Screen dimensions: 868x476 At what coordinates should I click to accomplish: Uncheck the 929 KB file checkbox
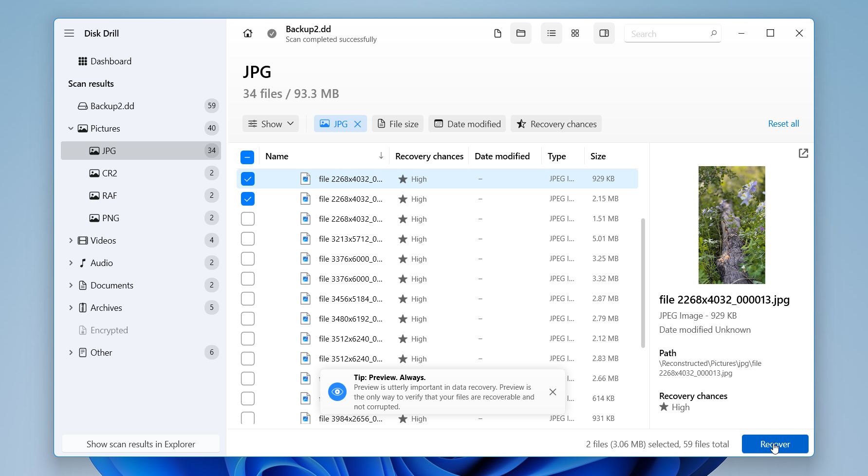[248, 179]
